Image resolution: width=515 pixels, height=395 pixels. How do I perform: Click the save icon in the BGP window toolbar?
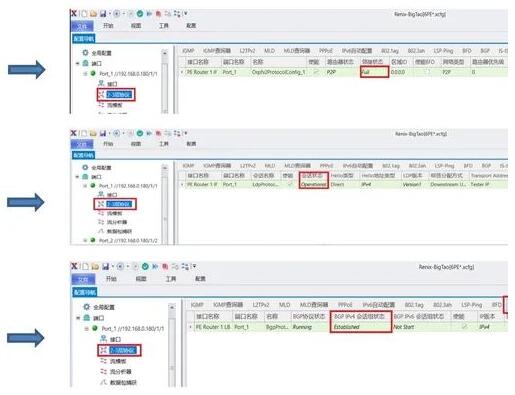[x=105, y=266]
